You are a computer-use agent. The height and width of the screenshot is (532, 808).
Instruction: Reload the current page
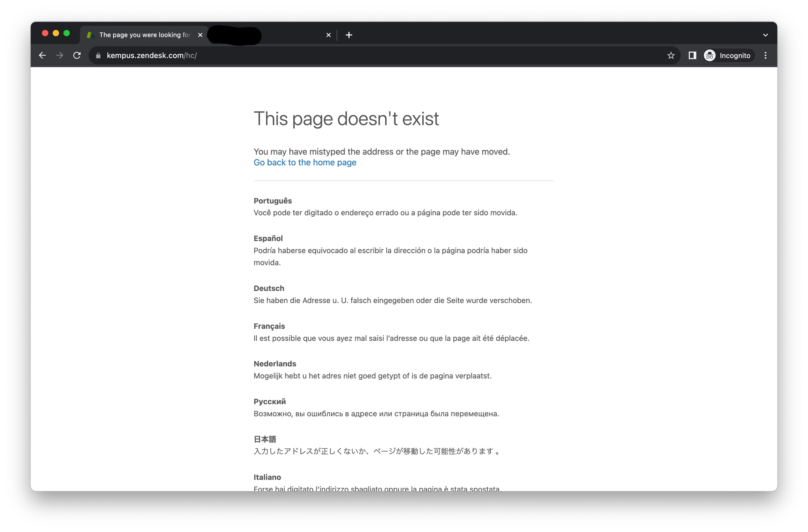click(x=77, y=55)
